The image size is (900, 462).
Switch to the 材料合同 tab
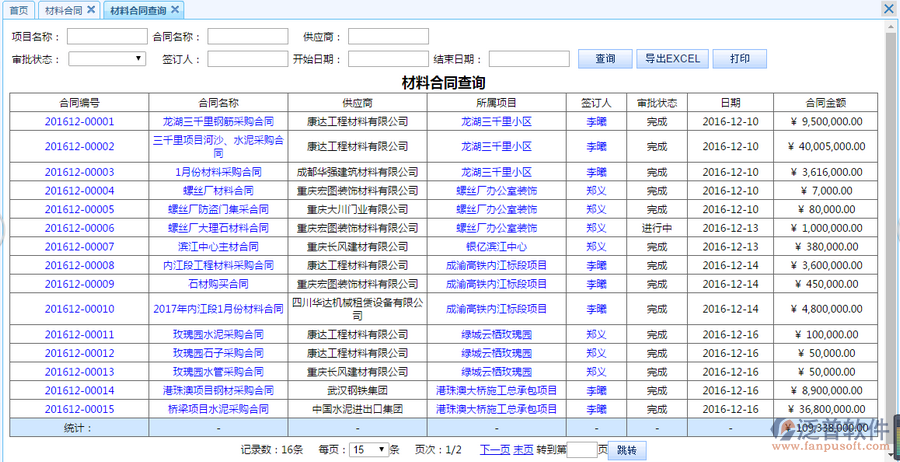(x=63, y=10)
